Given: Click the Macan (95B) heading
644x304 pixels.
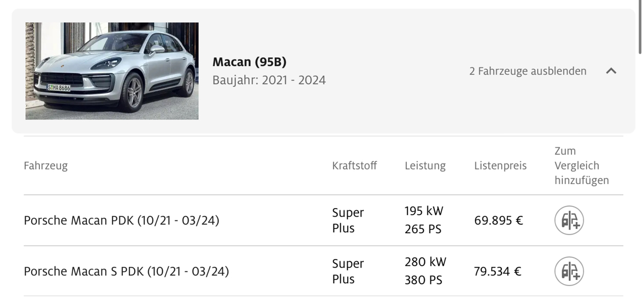Looking at the screenshot, I should (x=249, y=62).
